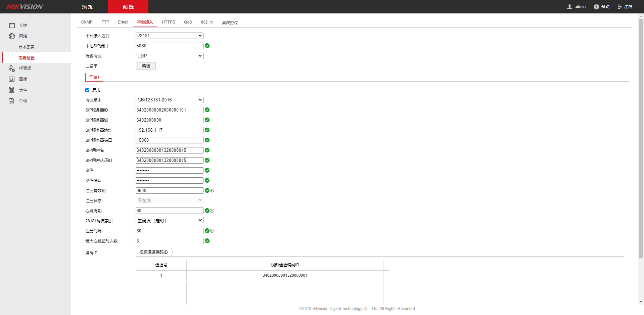Click the Image settings icon
The height and width of the screenshot is (315, 644).
12,79
